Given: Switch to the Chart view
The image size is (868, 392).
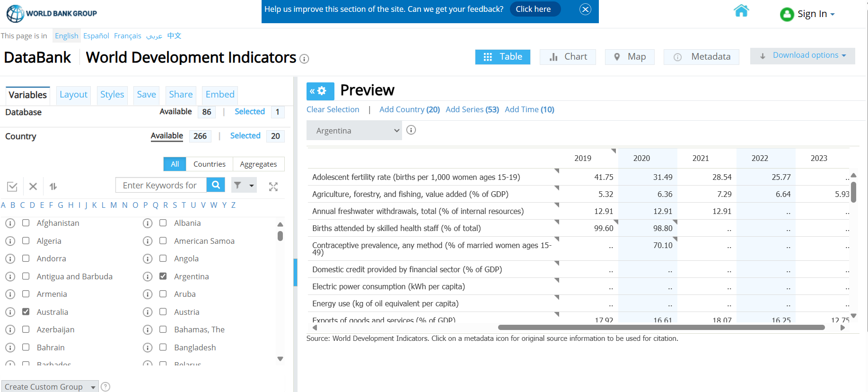Looking at the screenshot, I should point(568,57).
